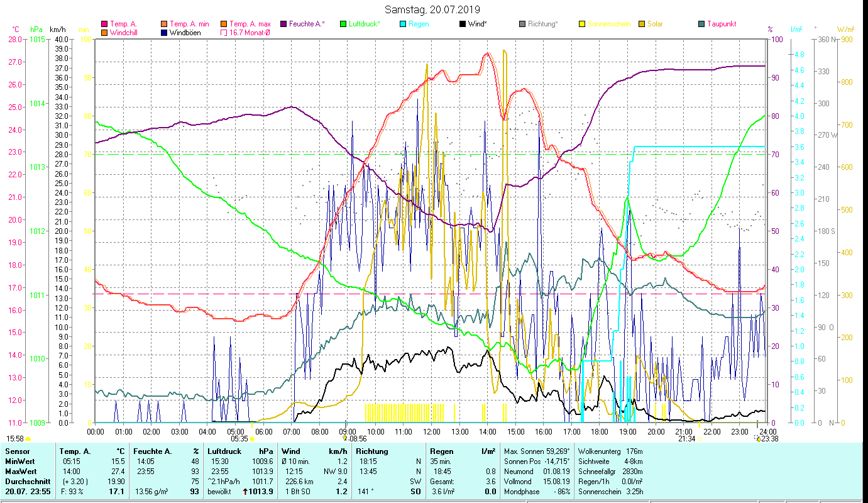Click the minimum pressure value '1009.6'
868x503 pixels.
(261, 462)
